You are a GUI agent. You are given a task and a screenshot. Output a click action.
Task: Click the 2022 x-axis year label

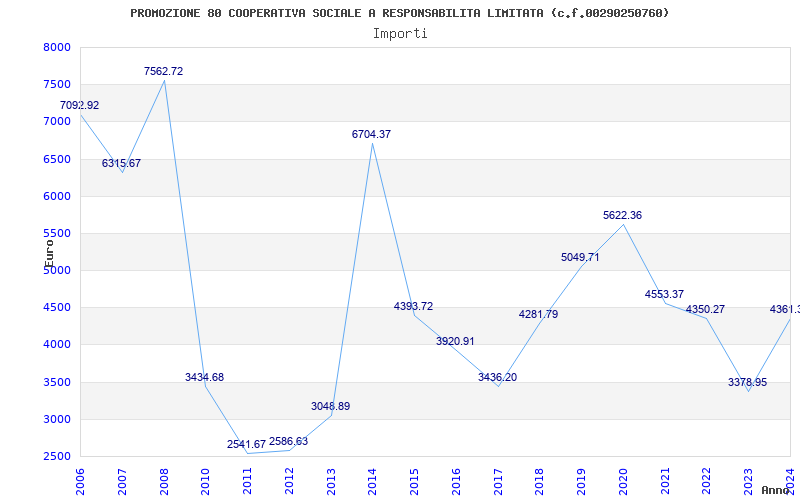click(x=707, y=482)
